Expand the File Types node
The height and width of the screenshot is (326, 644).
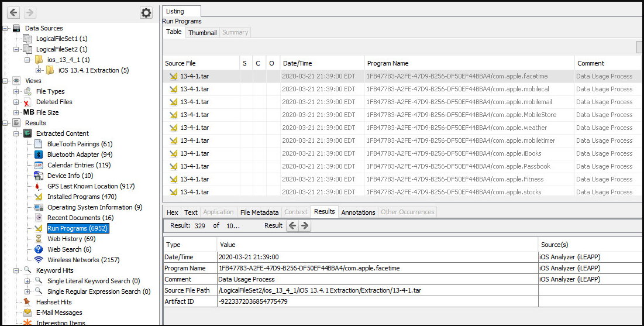point(16,91)
